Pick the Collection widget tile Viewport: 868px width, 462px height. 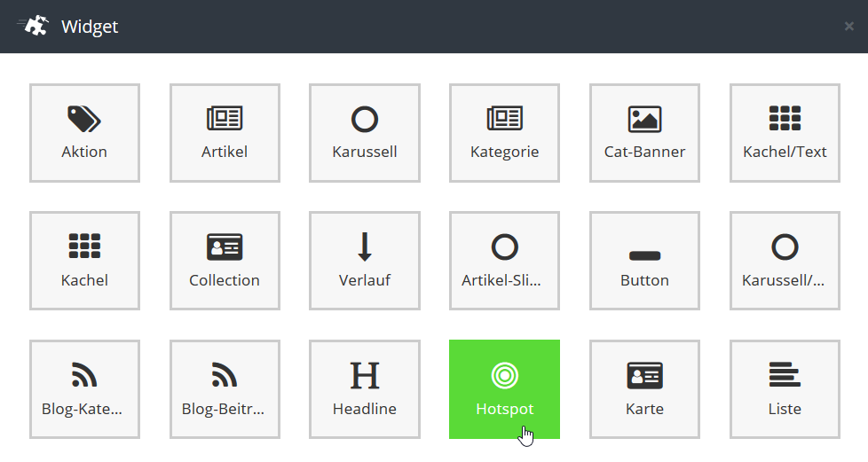point(225,261)
